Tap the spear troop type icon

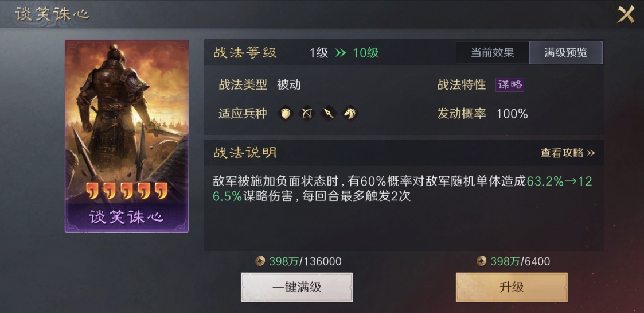[329, 113]
